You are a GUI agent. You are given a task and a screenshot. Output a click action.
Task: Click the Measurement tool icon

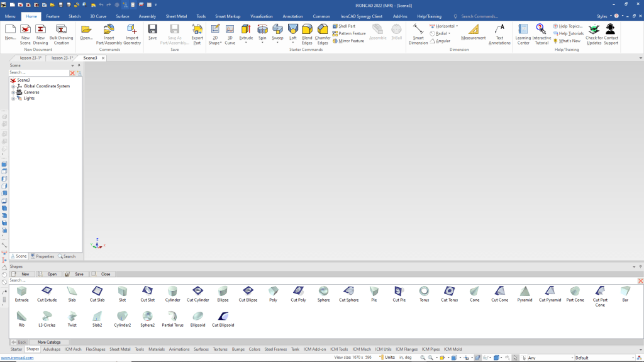[x=473, y=29]
